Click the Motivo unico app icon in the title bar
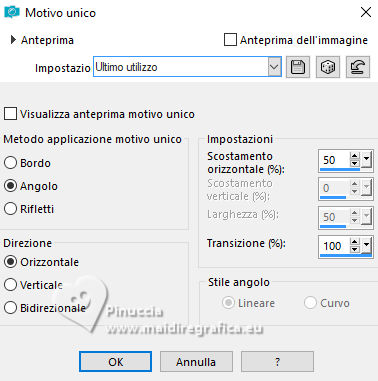 click(12, 13)
